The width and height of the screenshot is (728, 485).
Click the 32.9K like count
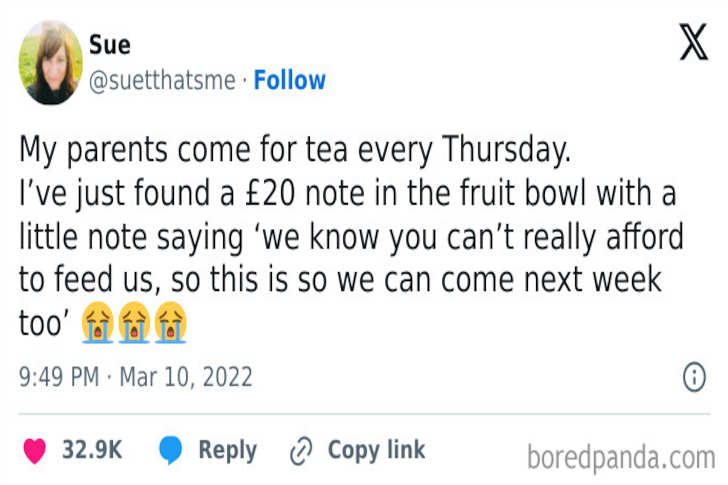(92, 451)
